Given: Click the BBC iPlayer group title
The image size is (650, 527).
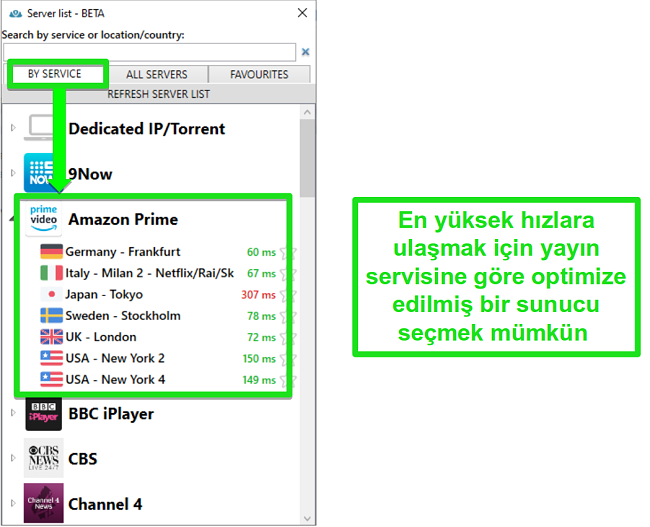Looking at the screenshot, I should (111, 414).
